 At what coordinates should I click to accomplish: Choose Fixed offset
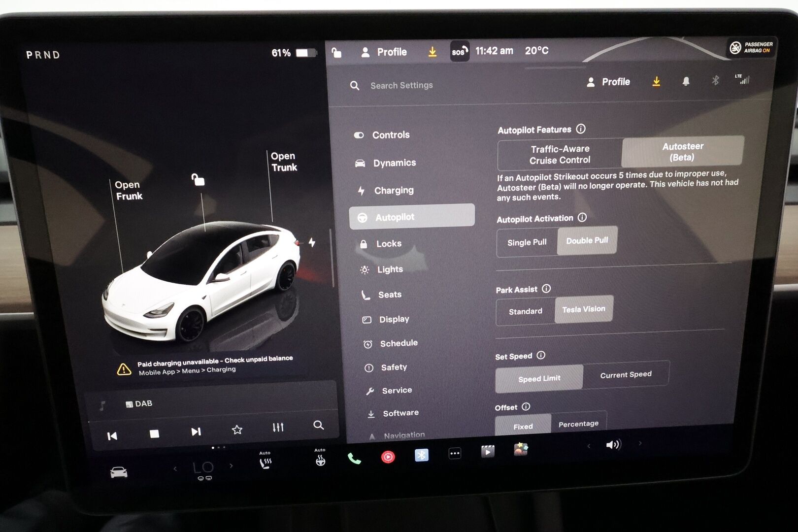(x=523, y=426)
